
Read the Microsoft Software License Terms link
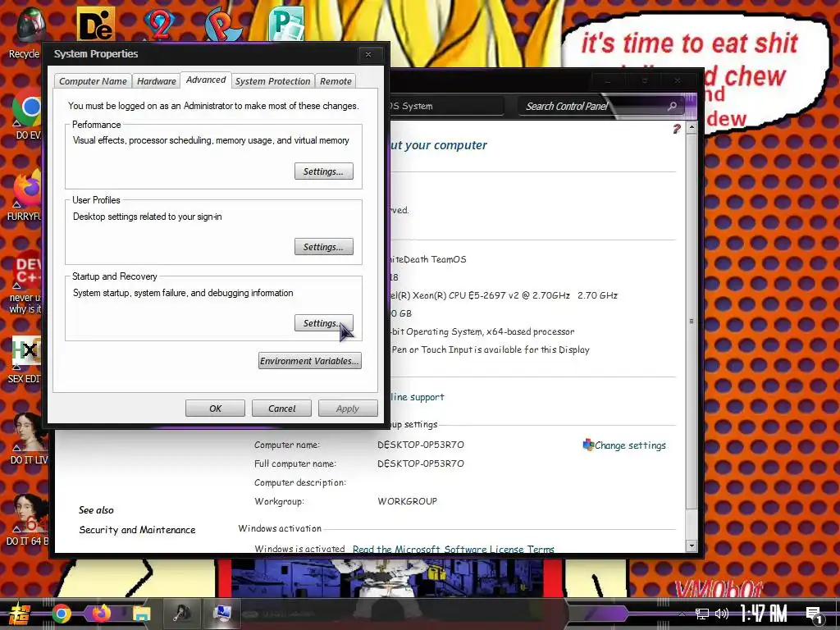[453, 549]
